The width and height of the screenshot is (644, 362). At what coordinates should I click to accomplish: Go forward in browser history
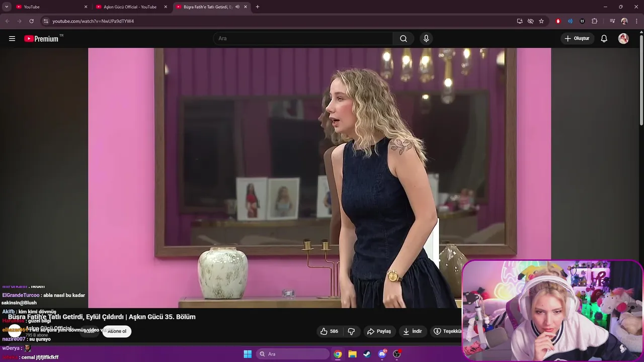click(19, 21)
